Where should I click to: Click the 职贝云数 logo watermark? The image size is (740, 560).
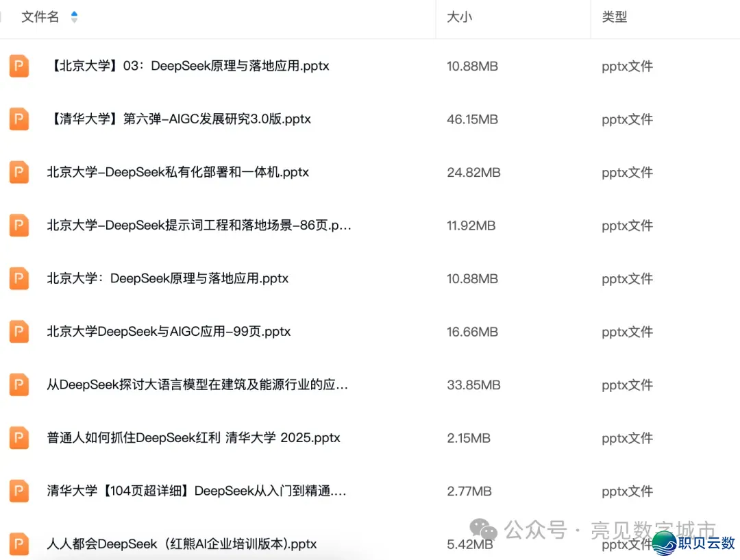click(x=693, y=543)
